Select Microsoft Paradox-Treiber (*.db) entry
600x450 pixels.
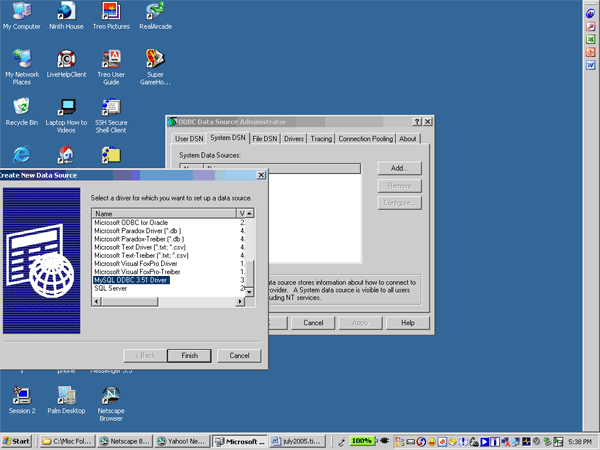(139, 239)
